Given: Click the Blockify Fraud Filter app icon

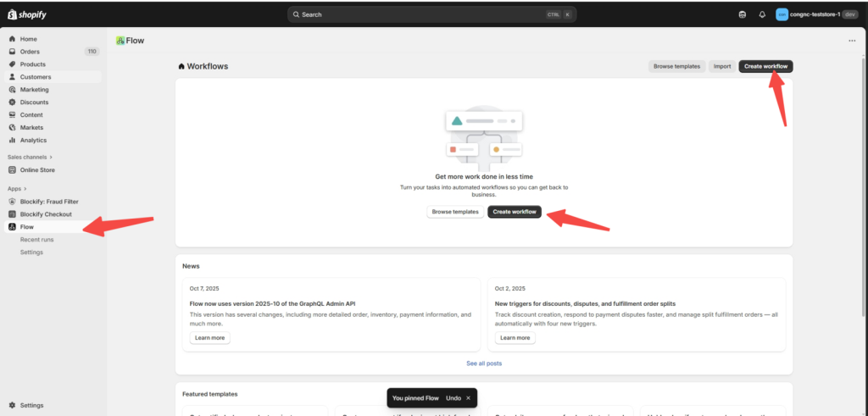Looking at the screenshot, I should click(x=12, y=202).
